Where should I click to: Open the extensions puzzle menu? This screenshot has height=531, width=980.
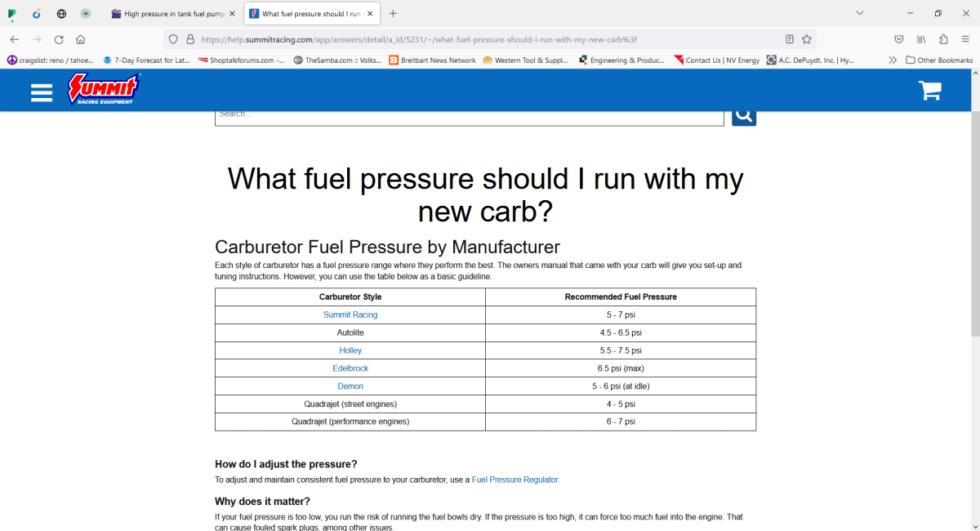943,39
